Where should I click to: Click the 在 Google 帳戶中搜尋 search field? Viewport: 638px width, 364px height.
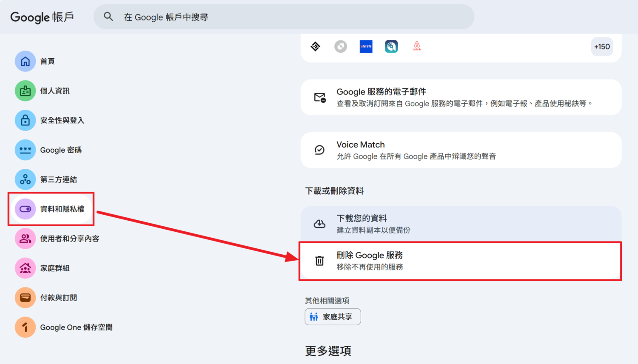[284, 17]
